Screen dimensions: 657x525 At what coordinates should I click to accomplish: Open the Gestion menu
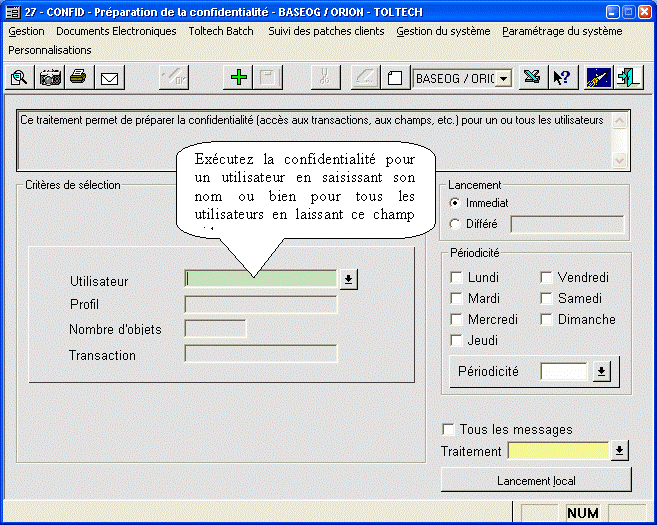click(26, 31)
